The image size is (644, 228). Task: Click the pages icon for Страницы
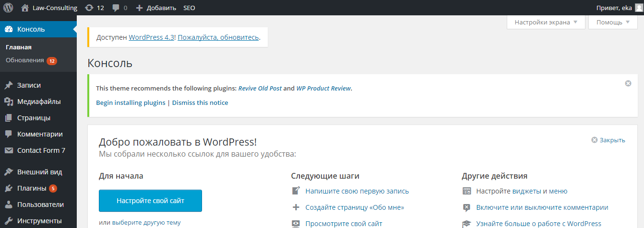pos(9,118)
